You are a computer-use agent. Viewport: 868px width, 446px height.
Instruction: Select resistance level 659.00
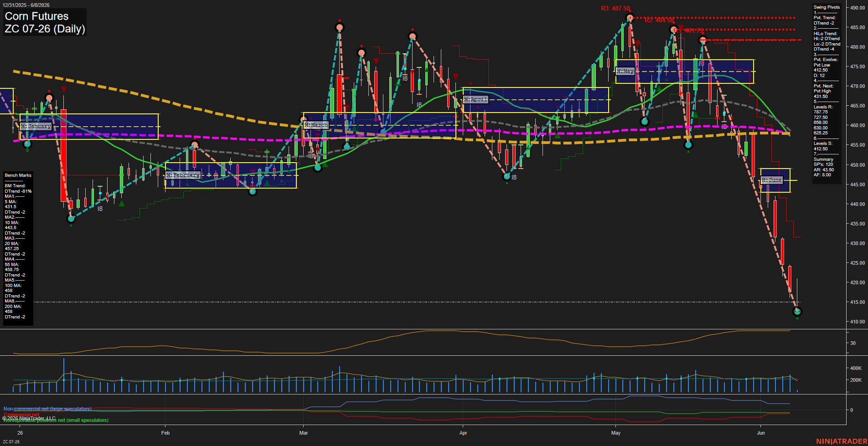821,123
